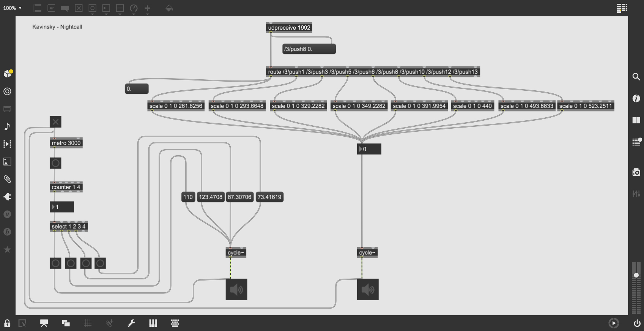
Task: Select the udpreceive 1992 object
Action: 289,28
